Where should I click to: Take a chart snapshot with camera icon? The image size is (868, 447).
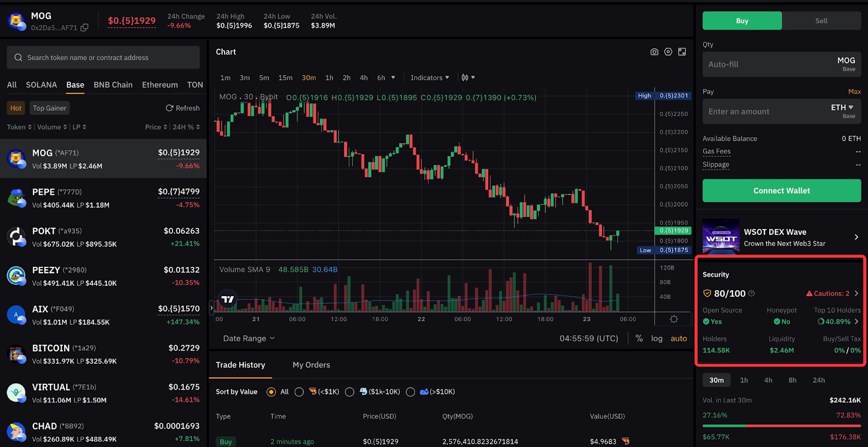654,52
